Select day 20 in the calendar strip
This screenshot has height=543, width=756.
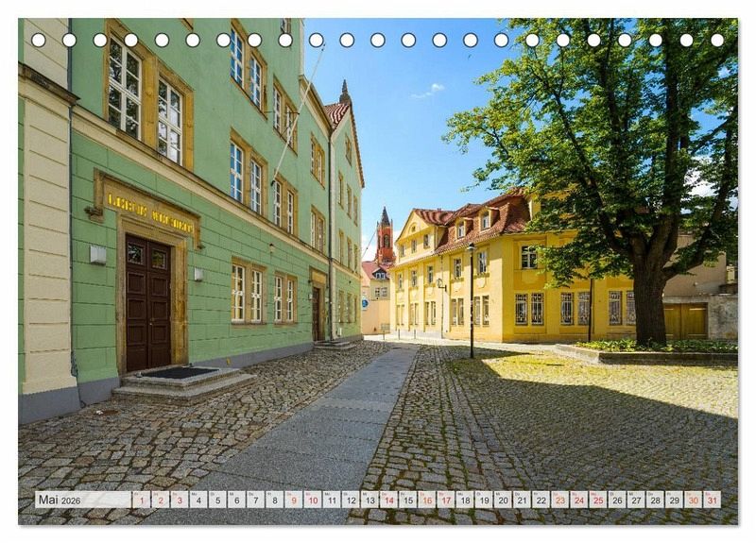click(503, 500)
